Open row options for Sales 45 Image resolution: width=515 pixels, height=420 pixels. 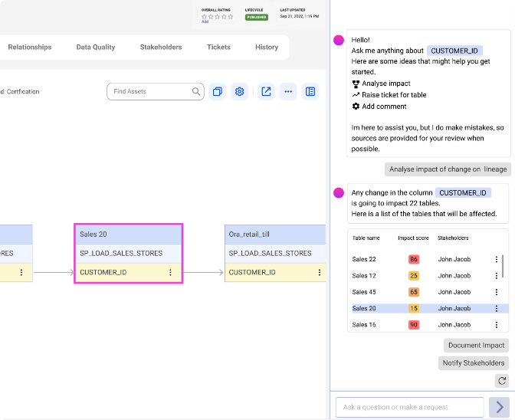pos(497,292)
